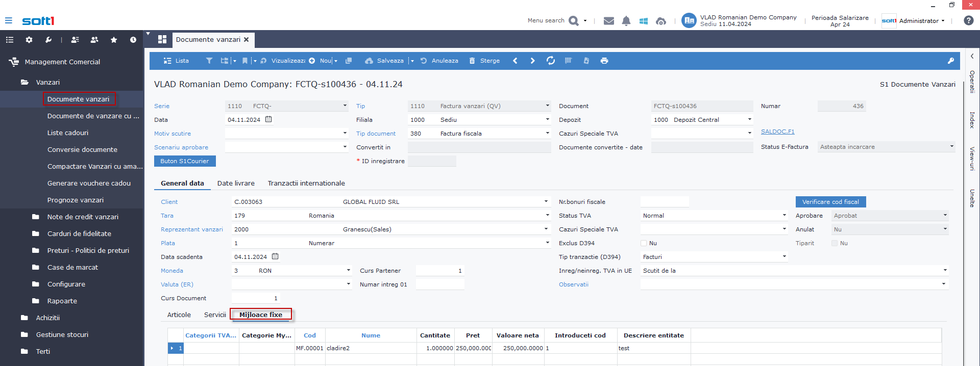Click the key icon at the toolbar's right end
The image size is (980, 366).
coord(951,61)
